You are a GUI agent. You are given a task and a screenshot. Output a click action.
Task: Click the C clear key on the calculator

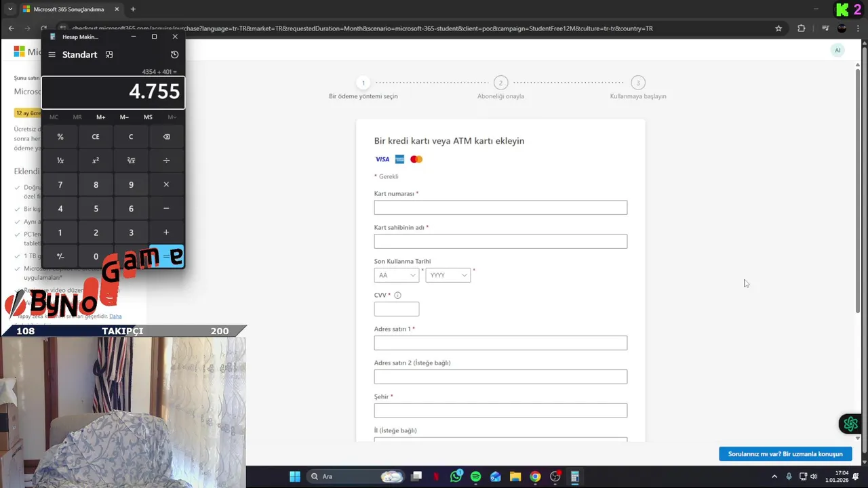click(x=131, y=137)
